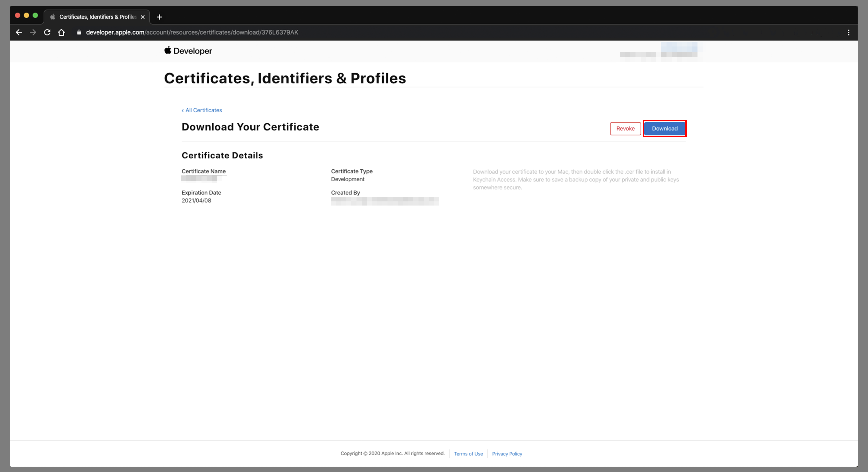This screenshot has height=472, width=868.
Task: Click the Download Your Certificate heading
Action: pos(250,127)
